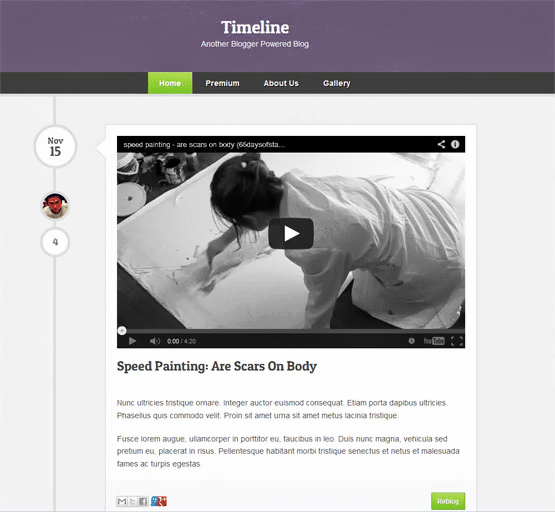Screen dimensions: 555x512
Task: Share the post by Gmail icon
Action: click(122, 501)
